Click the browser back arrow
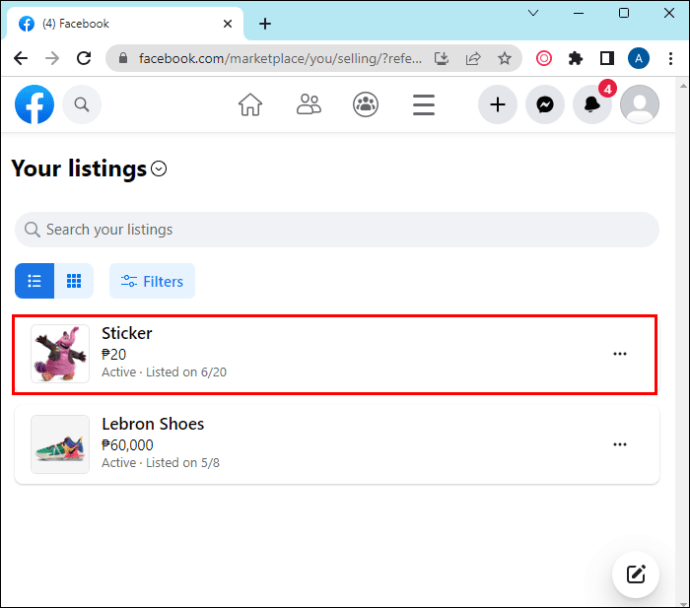 21,58
